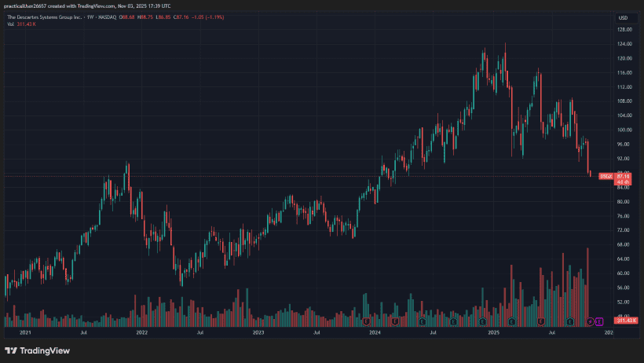This screenshot has width=644, height=363.
Task: Click the 124.00 level on the price scale
Action: tap(625, 43)
